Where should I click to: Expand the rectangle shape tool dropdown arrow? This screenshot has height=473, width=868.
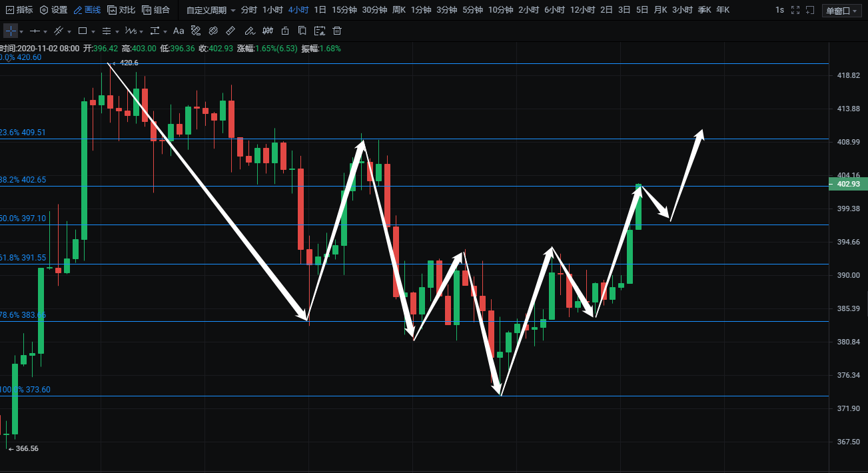coord(93,32)
